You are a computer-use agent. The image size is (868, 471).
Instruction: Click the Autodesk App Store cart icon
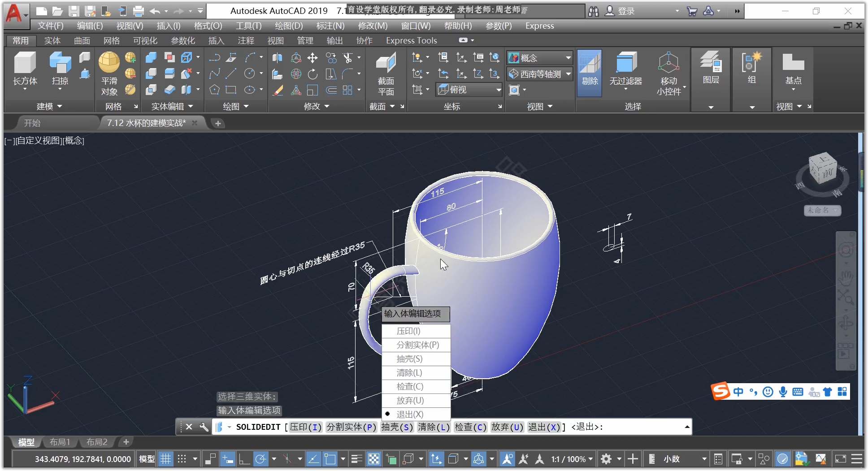[x=692, y=11]
